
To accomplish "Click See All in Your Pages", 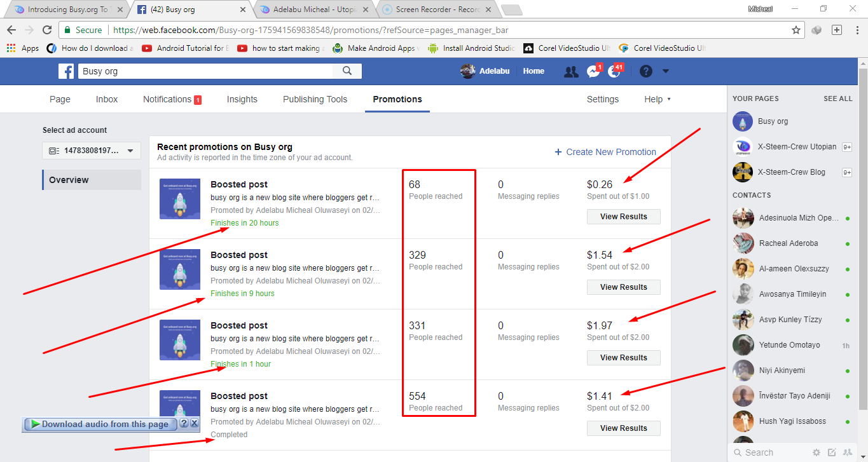I will click(x=838, y=99).
